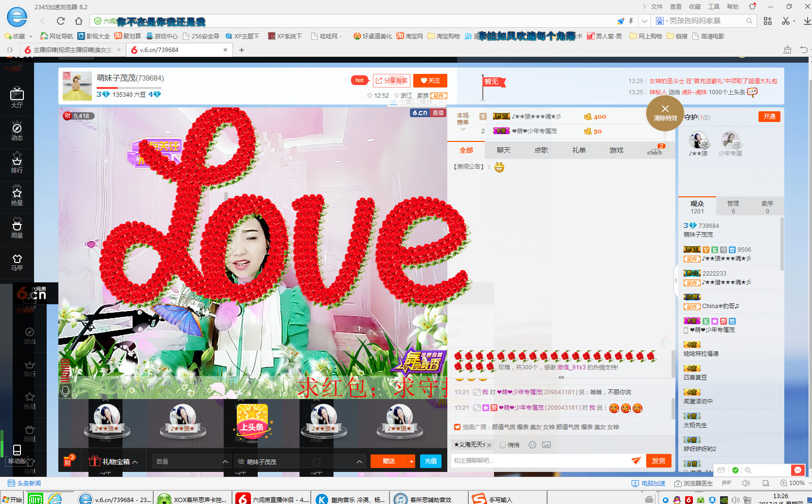812x504 pixels.
Task: Click the car mounts tab icon
Action: click(654, 151)
